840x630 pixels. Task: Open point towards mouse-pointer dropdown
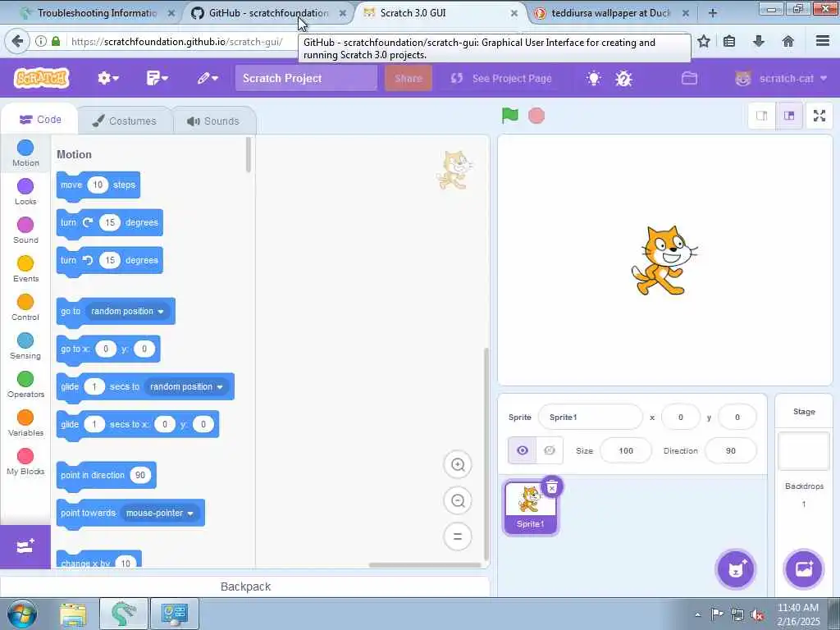pyautogui.click(x=160, y=514)
